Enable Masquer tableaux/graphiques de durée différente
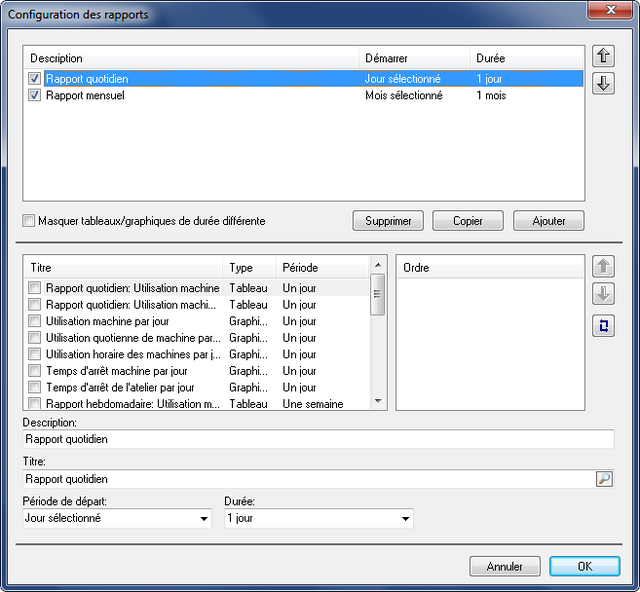This screenshot has width=640, height=592. click(x=29, y=221)
